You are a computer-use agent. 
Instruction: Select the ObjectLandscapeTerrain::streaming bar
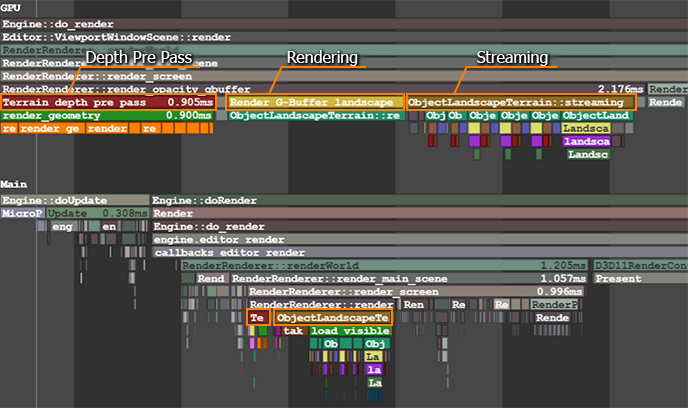[520, 102]
